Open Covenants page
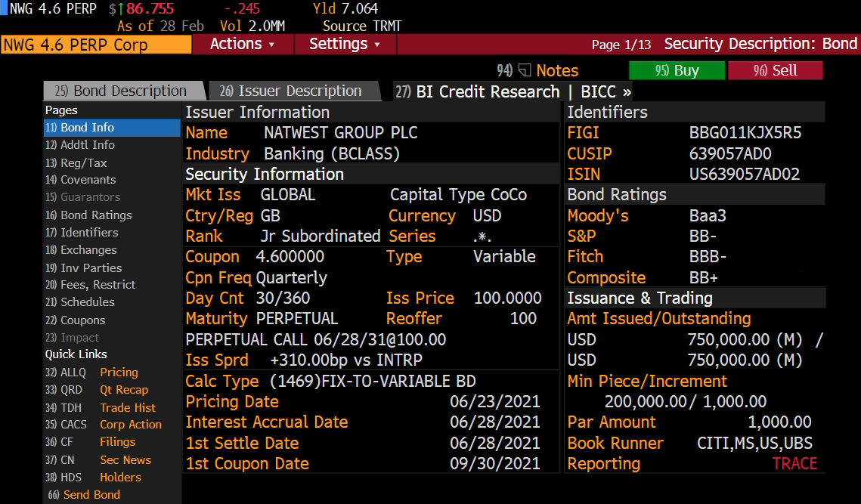 (81, 180)
